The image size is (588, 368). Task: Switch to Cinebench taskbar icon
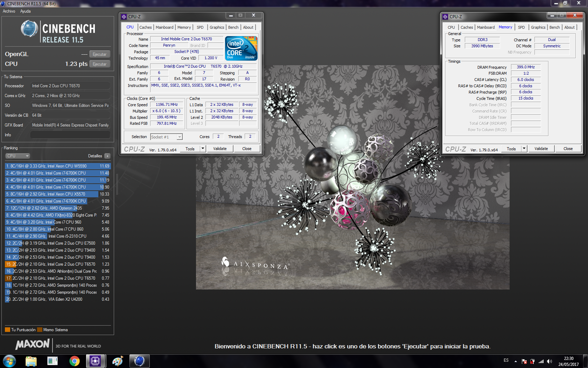(139, 361)
